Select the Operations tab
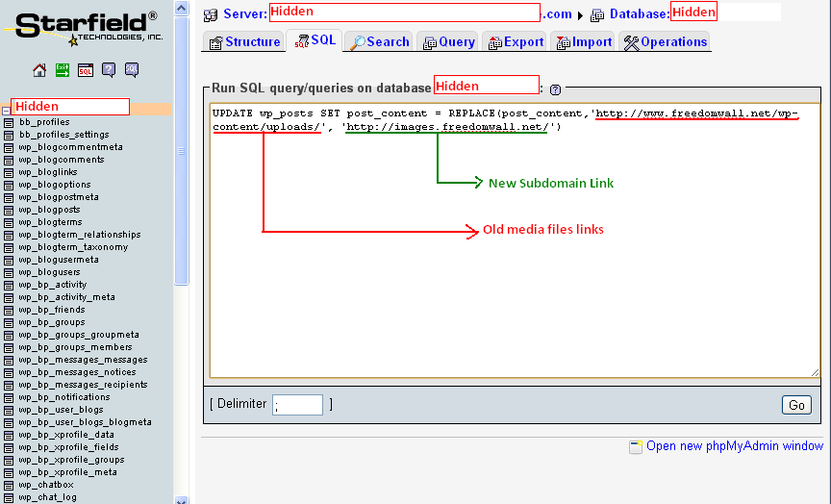Viewport: 831px width, 504px height. 665,41
